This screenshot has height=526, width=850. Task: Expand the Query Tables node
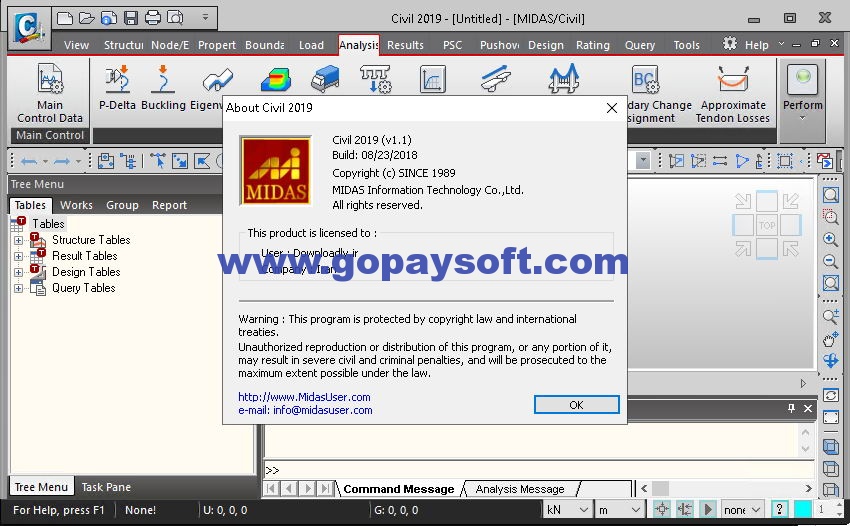click(x=18, y=288)
